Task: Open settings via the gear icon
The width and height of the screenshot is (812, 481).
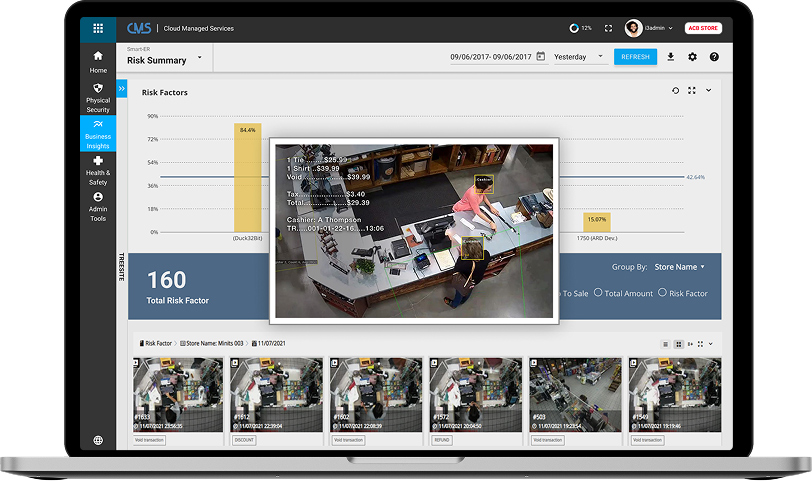Action: pyautogui.click(x=692, y=57)
